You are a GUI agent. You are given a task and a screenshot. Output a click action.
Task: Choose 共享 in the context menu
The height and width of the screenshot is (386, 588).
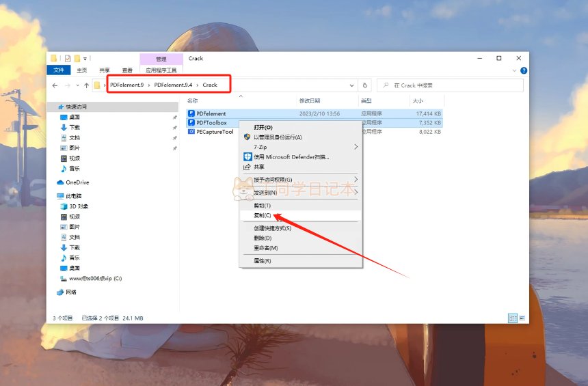pos(301,167)
